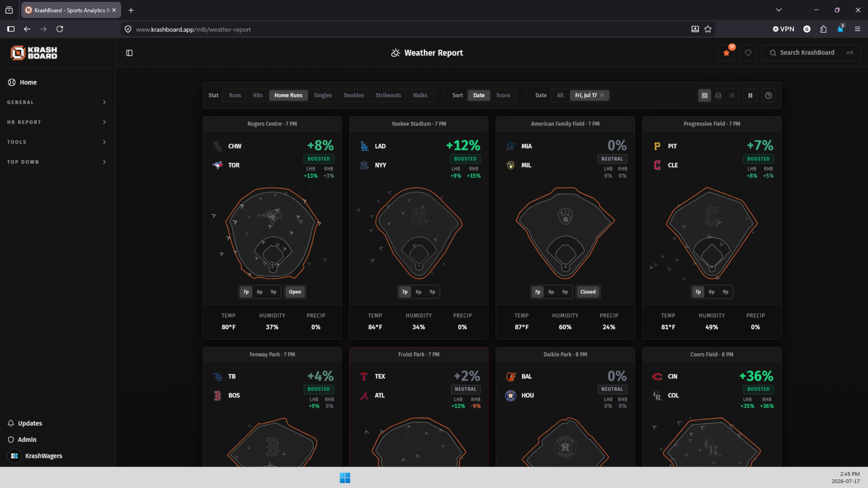The image size is (868, 488).
Task: Open the help question mark icon
Action: pyautogui.click(x=769, y=96)
